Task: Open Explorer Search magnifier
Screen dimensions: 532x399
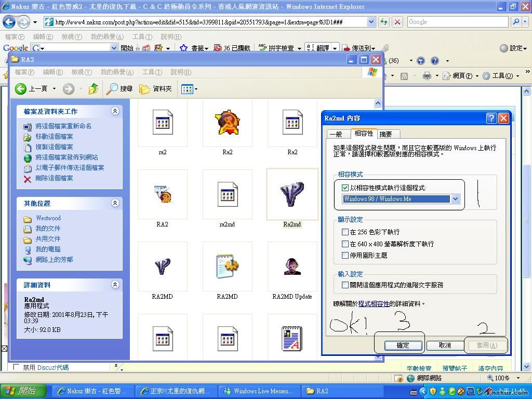Action: pyautogui.click(x=119, y=89)
